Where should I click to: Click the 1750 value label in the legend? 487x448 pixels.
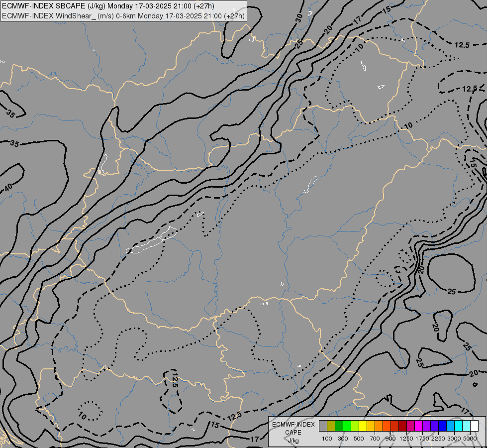(x=422, y=439)
